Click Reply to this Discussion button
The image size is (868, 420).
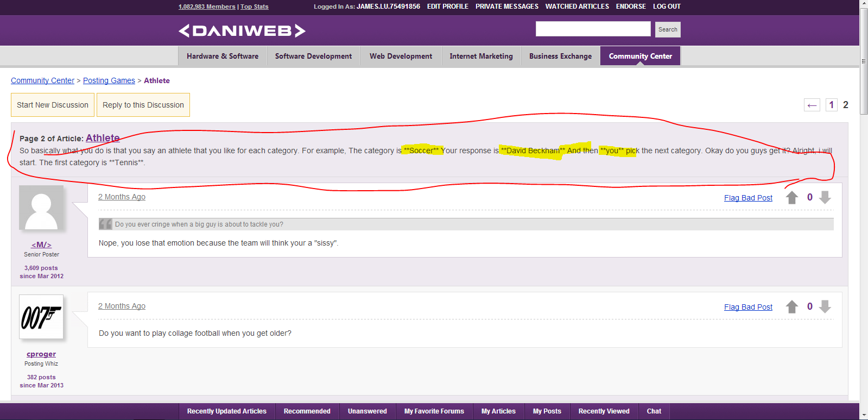[x=143, y=105]
